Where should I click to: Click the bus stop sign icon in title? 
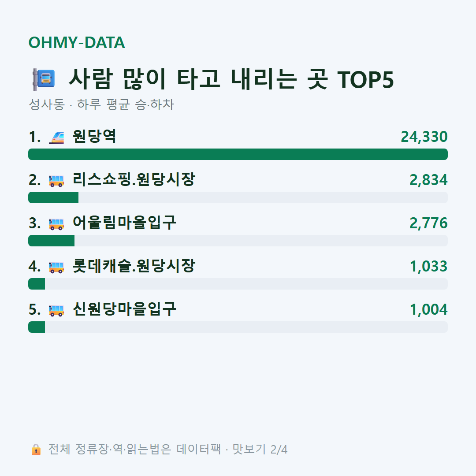44,79
